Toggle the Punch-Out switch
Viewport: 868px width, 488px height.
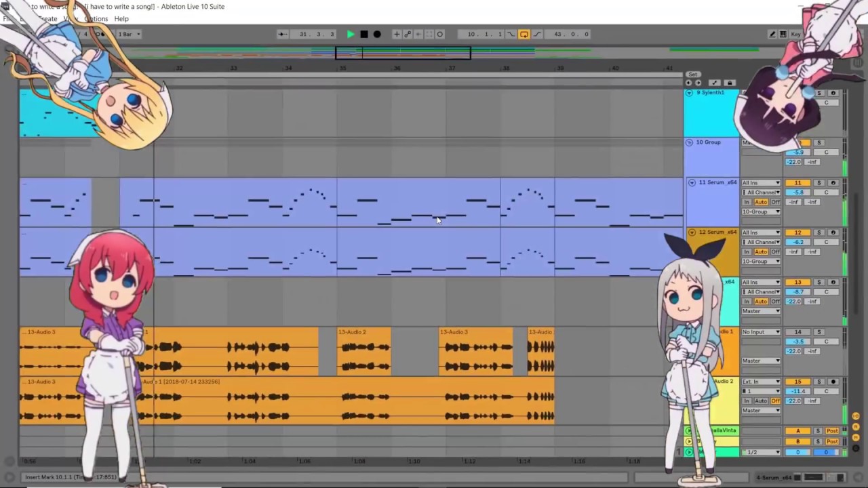[537, 34]
